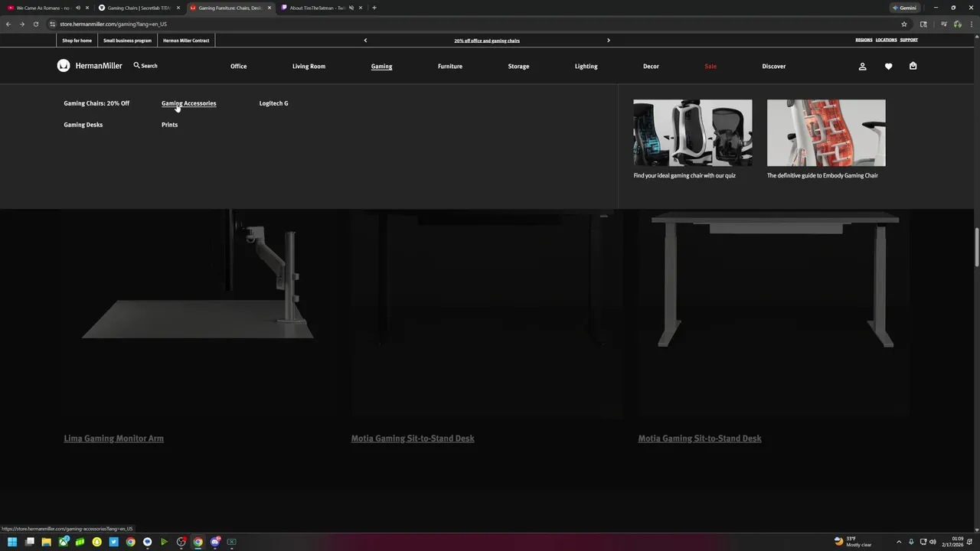Open the Decor menu

(651, 67)
